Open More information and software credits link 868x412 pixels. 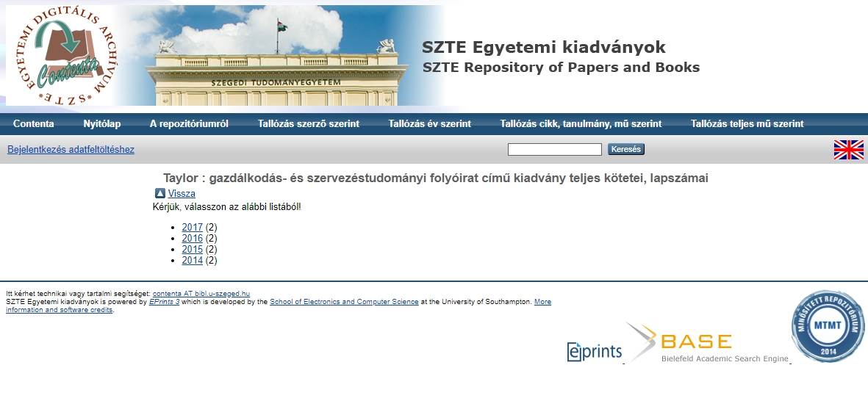click(x=279, y=306)
